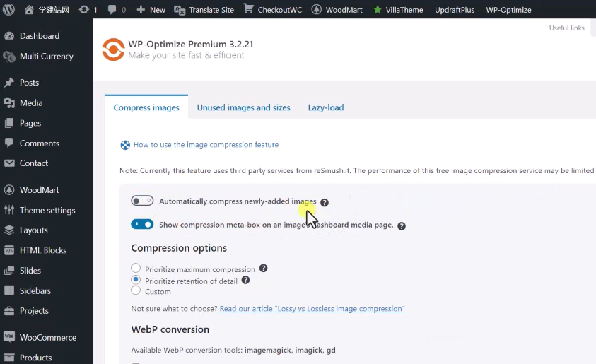Enable automatically compress newly-added images toggle
The width and height of the screenshot is (596, 364).
(142, 201)
